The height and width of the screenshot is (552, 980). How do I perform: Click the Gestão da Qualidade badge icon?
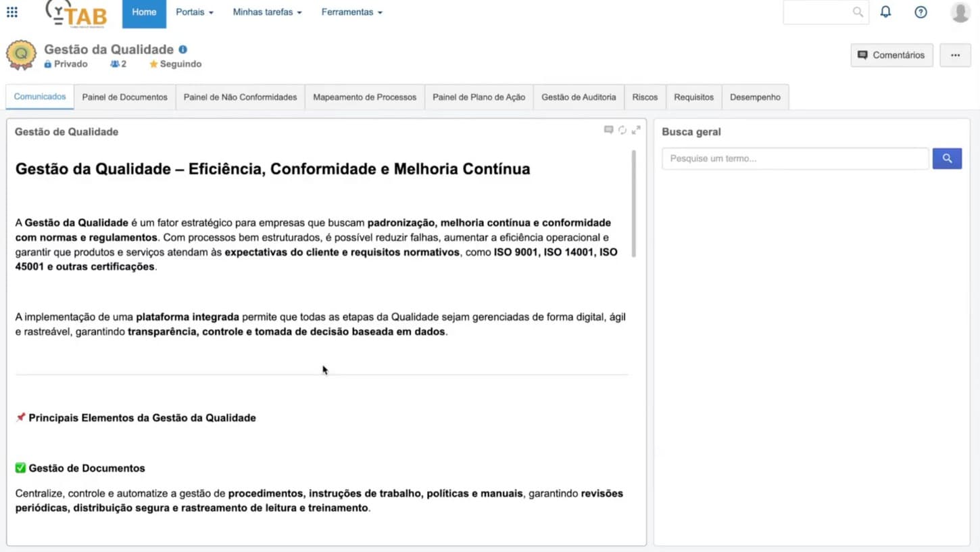click(21, 55)
